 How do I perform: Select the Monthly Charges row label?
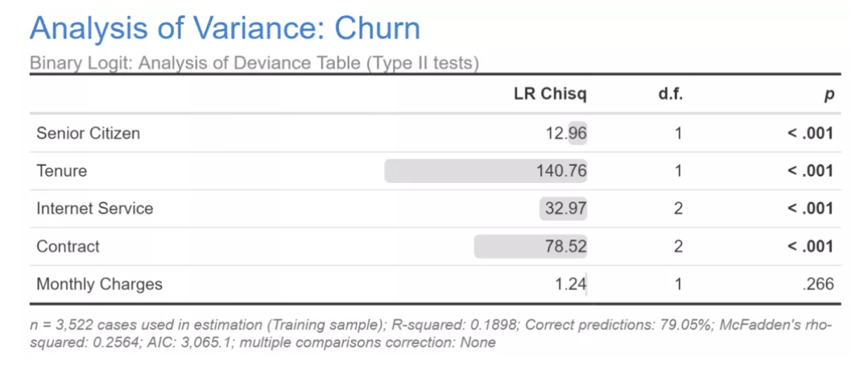tap(99, 284)
